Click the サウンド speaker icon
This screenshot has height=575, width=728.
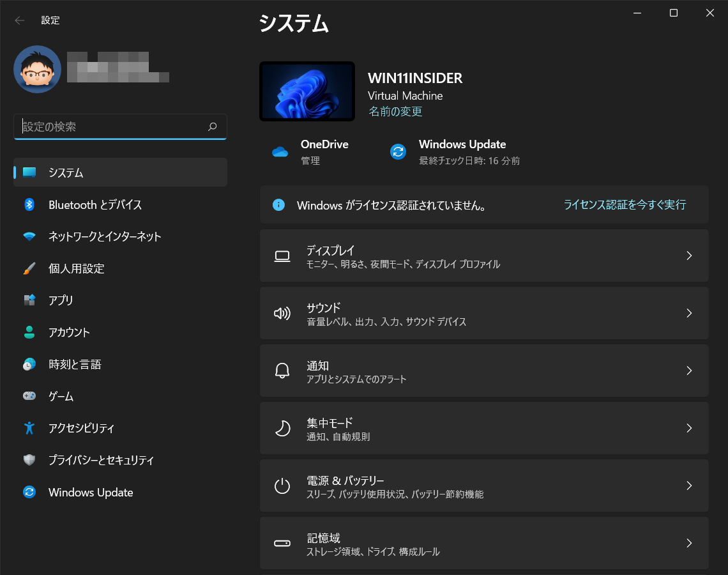point(282,314)
